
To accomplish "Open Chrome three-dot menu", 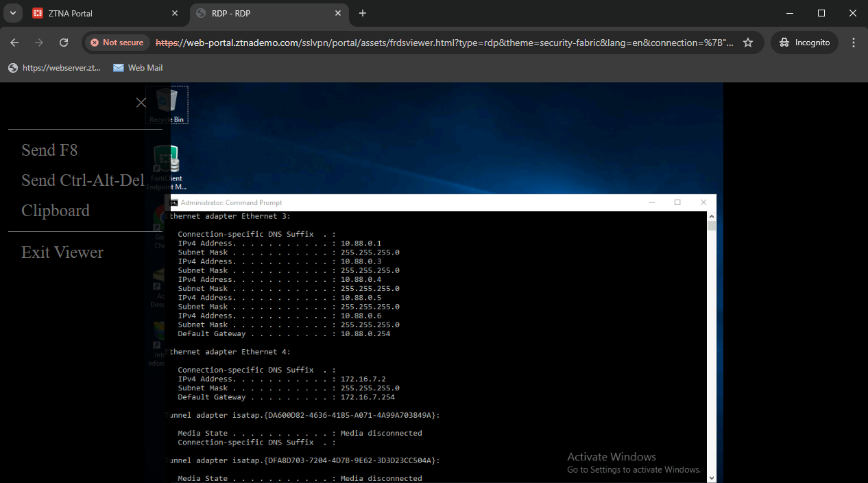I will (854, 43).
